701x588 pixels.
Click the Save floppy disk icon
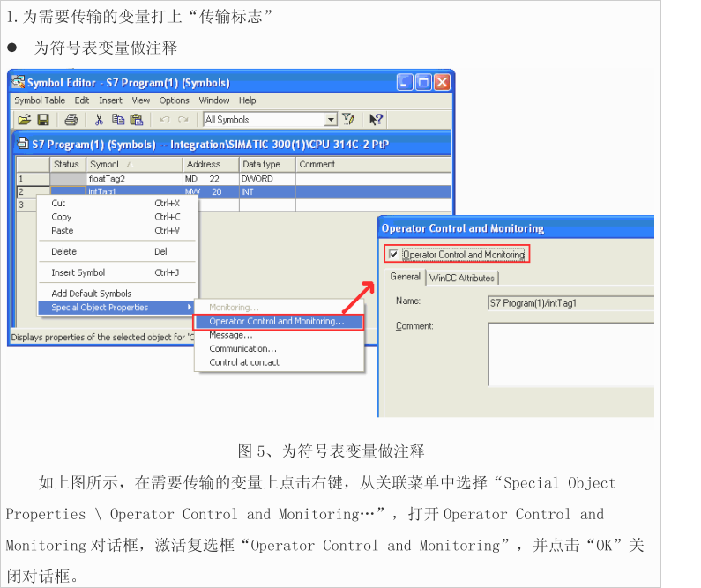(x=43, y=120)
